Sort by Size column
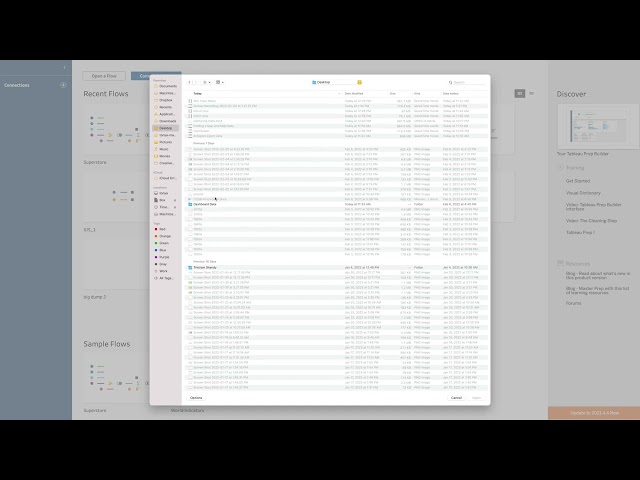 point(393,93)
